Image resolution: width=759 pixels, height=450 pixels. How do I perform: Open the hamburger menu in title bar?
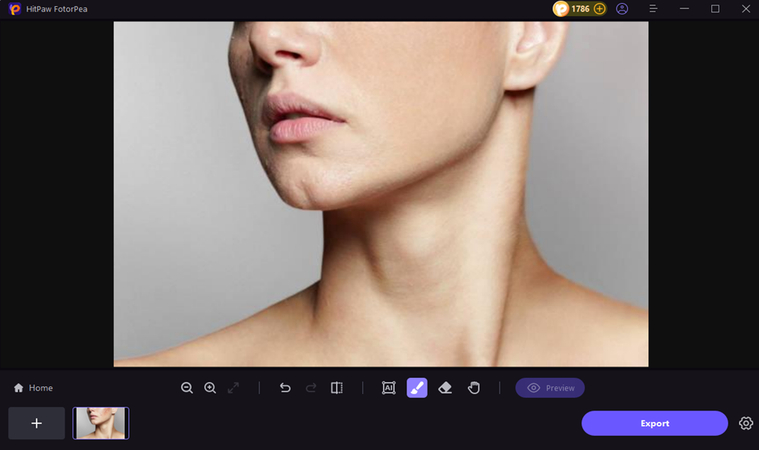pos(653,9)
